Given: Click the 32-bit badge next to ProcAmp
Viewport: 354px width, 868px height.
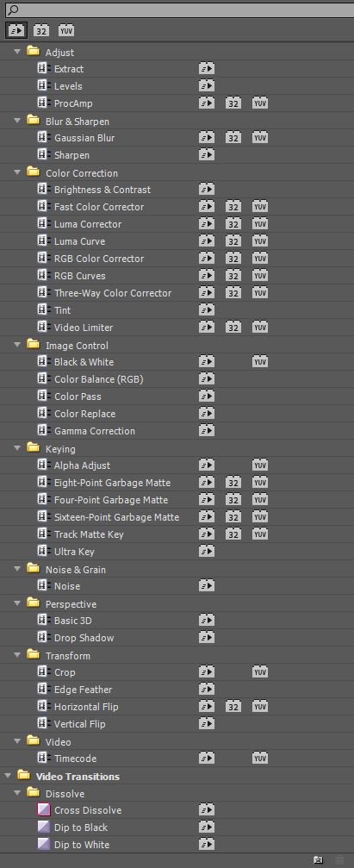Looking at the screenshot, I should (233, 103).
